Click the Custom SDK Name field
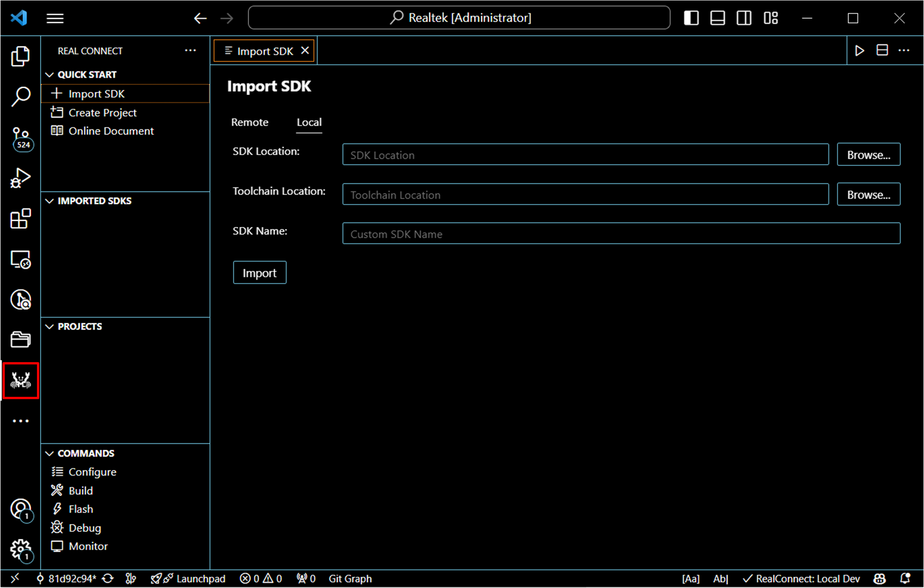Screen dimensions: 924x588 click(621, 234)
